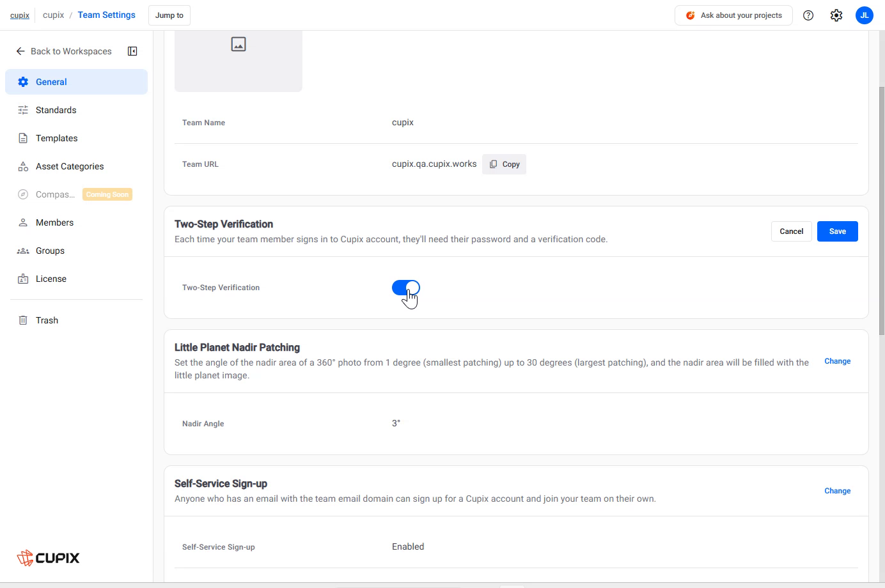885x588 pixels.
Task: Open the Groups section
Action: [76, 251]
